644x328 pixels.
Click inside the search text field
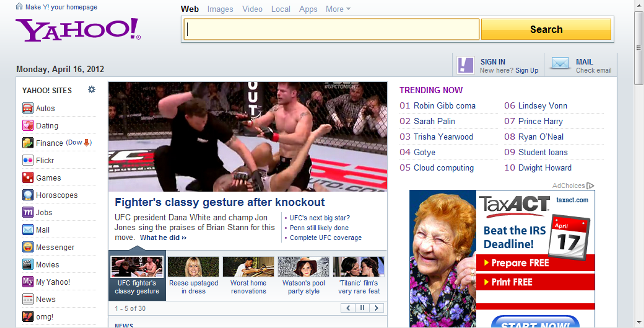pyautogui.click(x=331, y=29)
